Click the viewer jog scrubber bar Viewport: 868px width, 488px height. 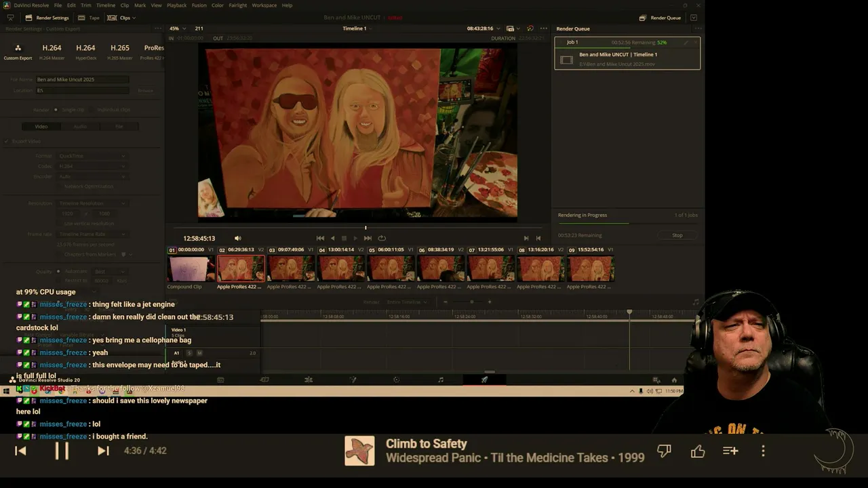point(359,228)
